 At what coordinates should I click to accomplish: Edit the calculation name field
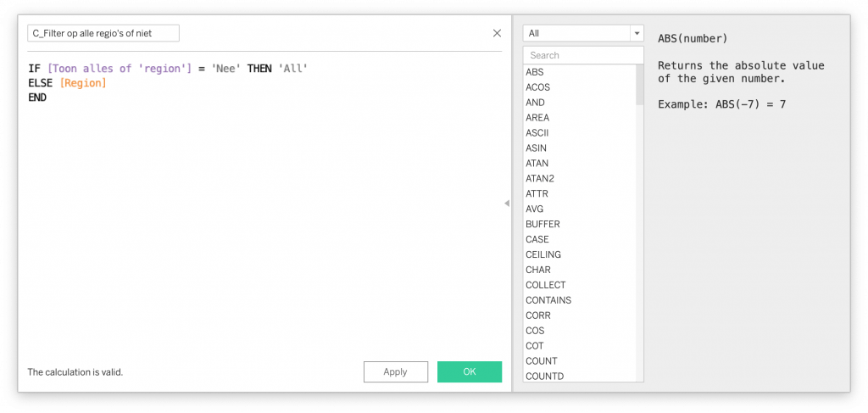103,33
